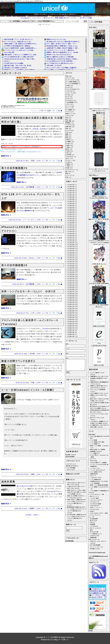Open recent article LEGOで歯車作ってみた
Viewport: 110px width, 644px height.
point(99,393)
